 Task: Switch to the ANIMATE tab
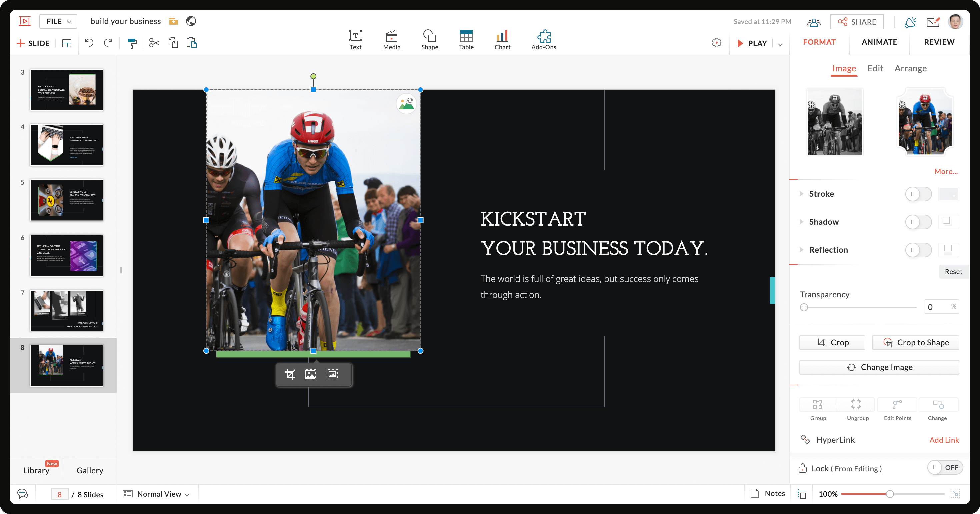pyautogui.click(x=879, y=42)
